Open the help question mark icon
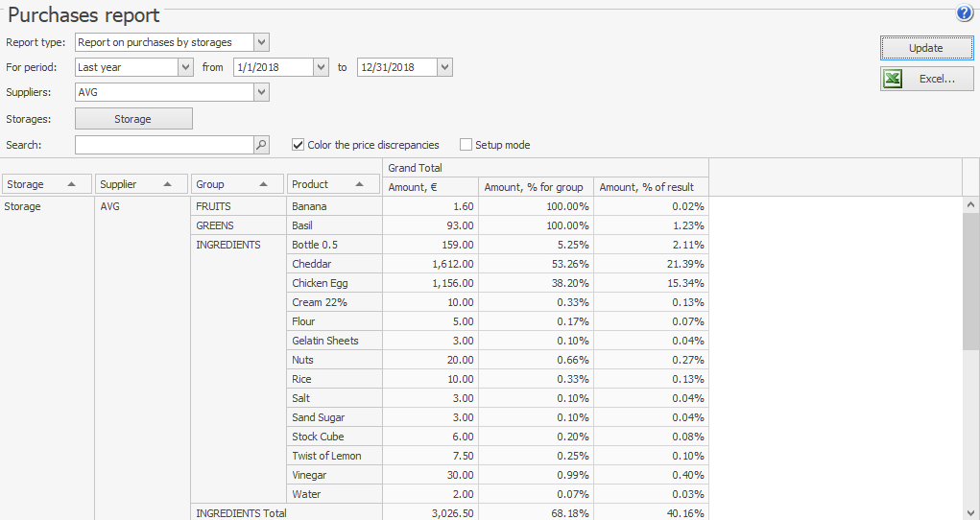The image size is (980, 520). click(964, 13)
